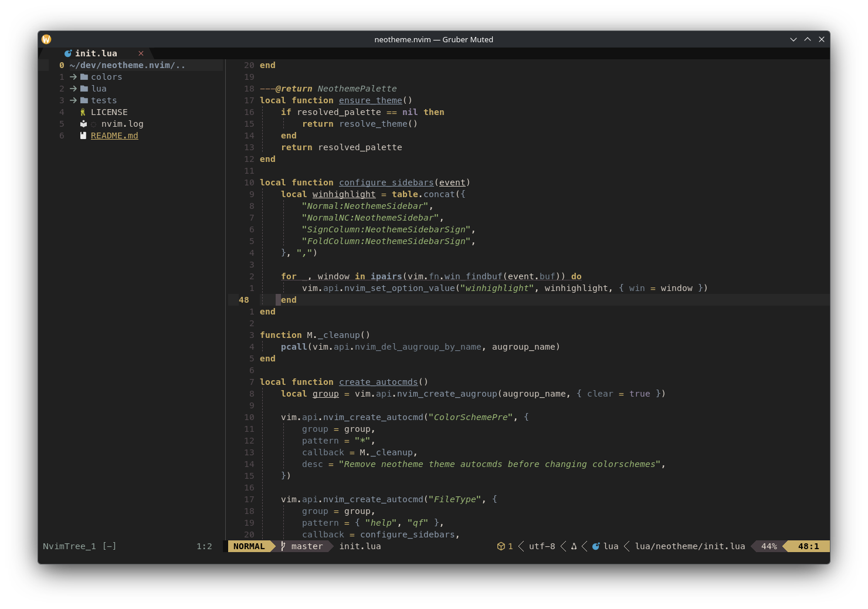Click the current line number 48
Screen dimensions: 868x609
[244, 300]
